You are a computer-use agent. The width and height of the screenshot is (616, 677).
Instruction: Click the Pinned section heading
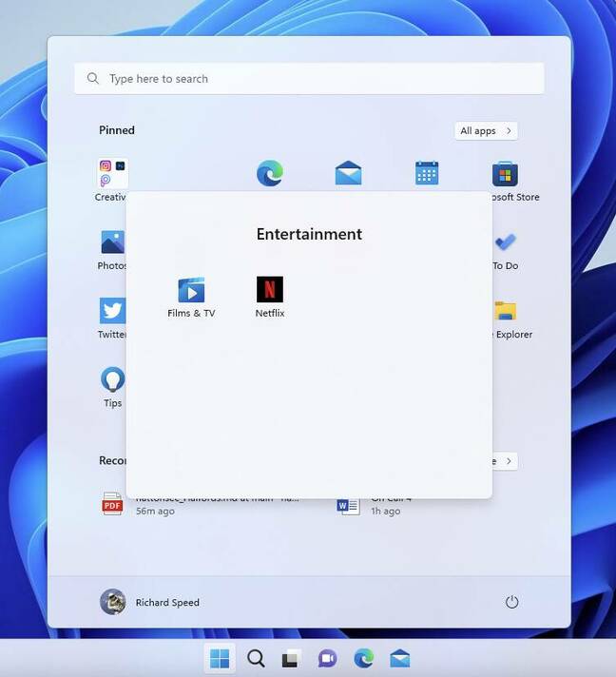[117, 130]
